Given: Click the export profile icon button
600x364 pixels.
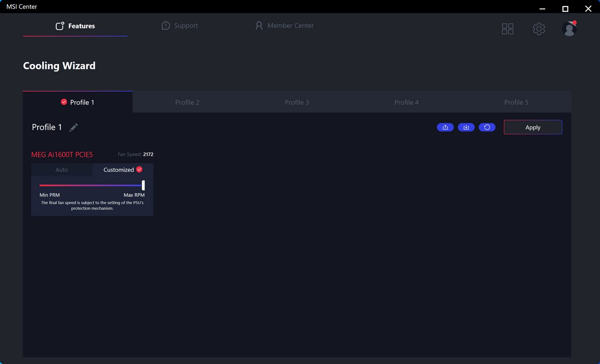Looking at the screenshot, I should (x=445, y=127).
